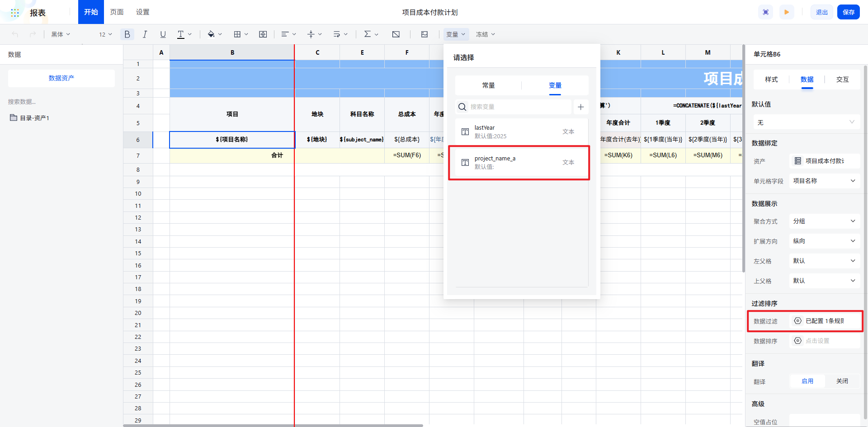
Task: Click the underline formatting icon
Action: 163,34
